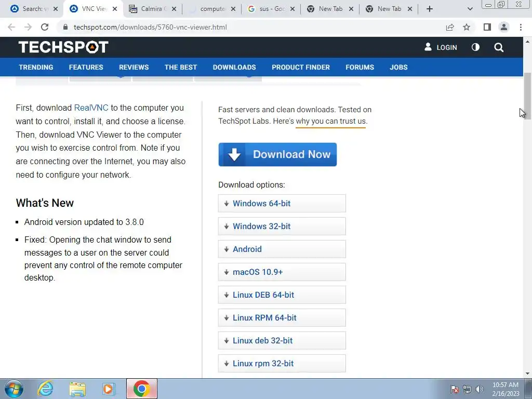The width and height of the screenshot is (532, 399).
Task: Open the REVIEWS menu
Action: click(x=134, y=67)
